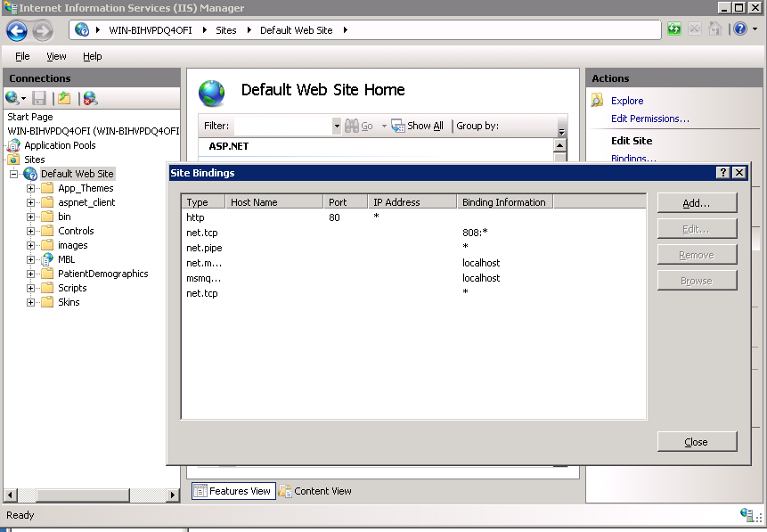This screenshot has width=767, height=532.
Task: Click the Home icon in the address toolbar
Action: pyautogui.click(x=717, y=29)
